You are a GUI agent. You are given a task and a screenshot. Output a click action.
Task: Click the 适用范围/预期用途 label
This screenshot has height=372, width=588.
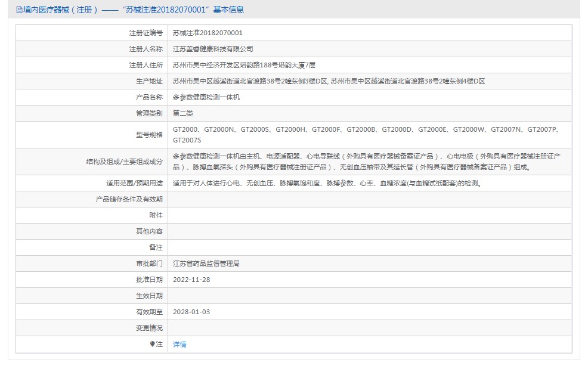tap(134, 184)
